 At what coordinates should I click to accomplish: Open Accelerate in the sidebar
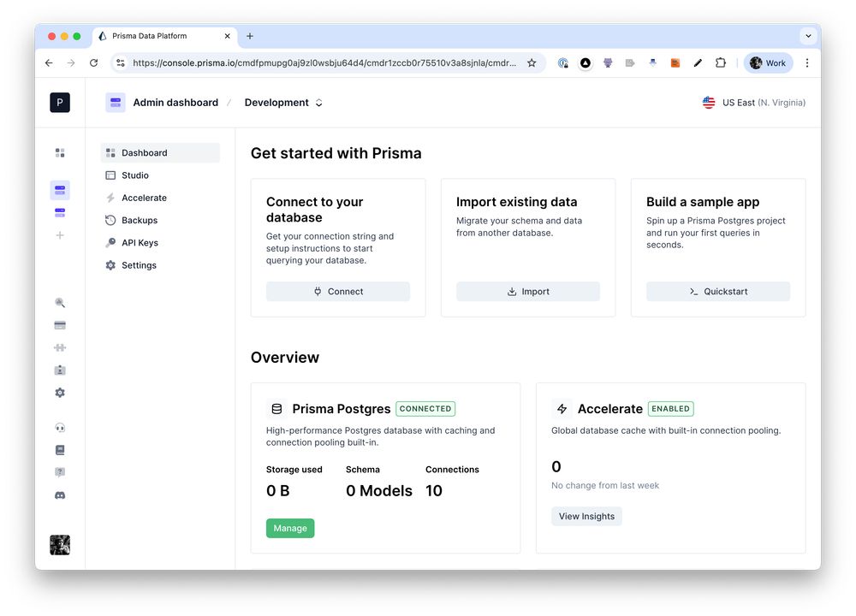click(161, 198)
